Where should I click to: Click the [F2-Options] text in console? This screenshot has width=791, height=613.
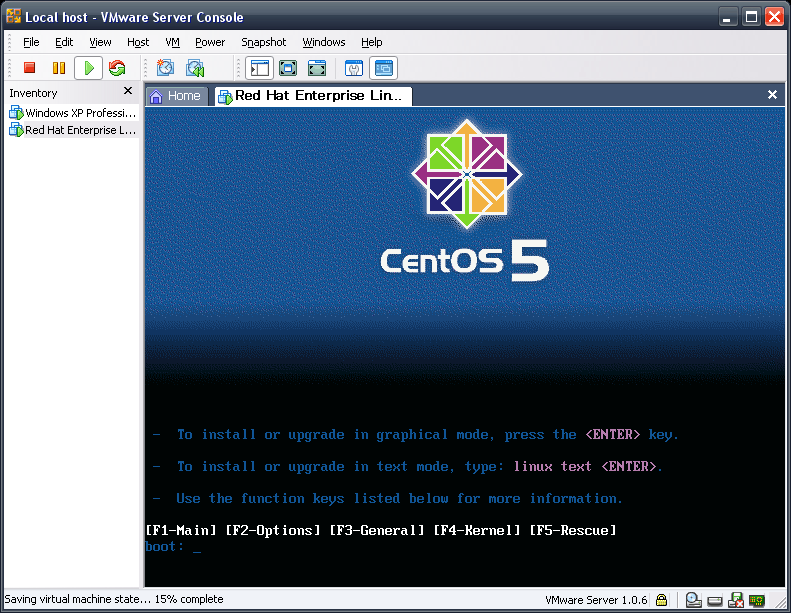[273, 530]
